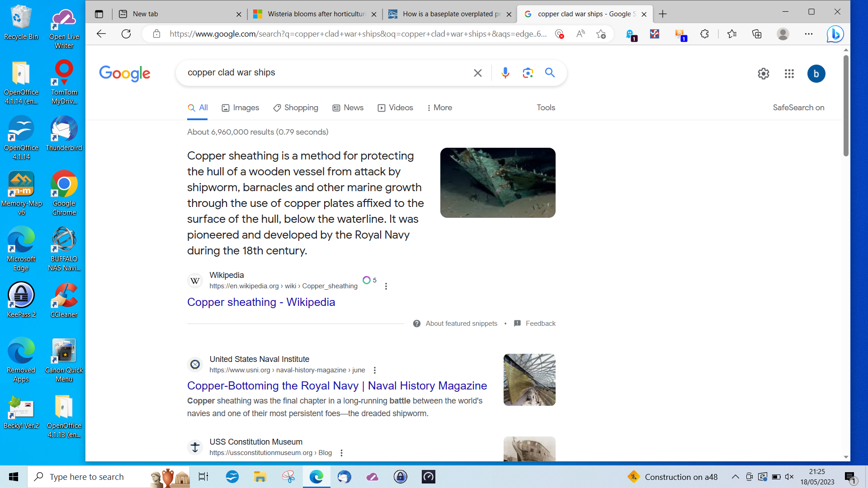Open Google Lens image search

[528, 73]
